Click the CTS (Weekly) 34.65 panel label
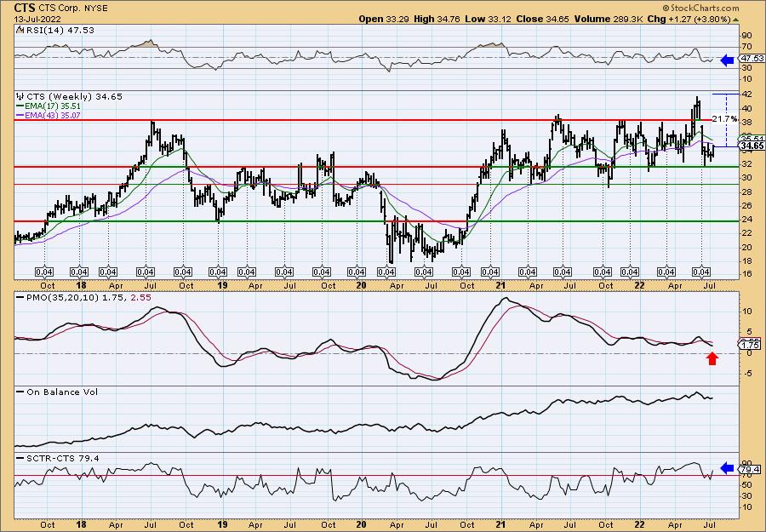The width and height of the screenshot is (766, 532). pyautogui.click(x=74, y=97)
